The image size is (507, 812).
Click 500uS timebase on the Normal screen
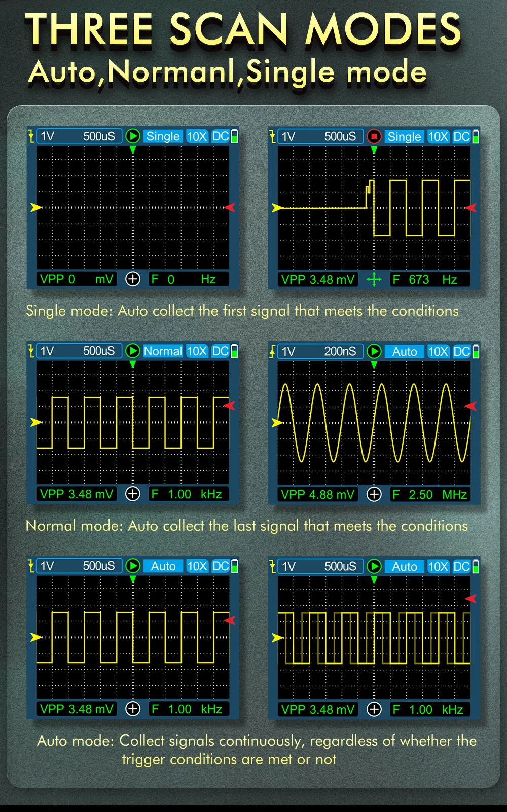pos(99,351)
